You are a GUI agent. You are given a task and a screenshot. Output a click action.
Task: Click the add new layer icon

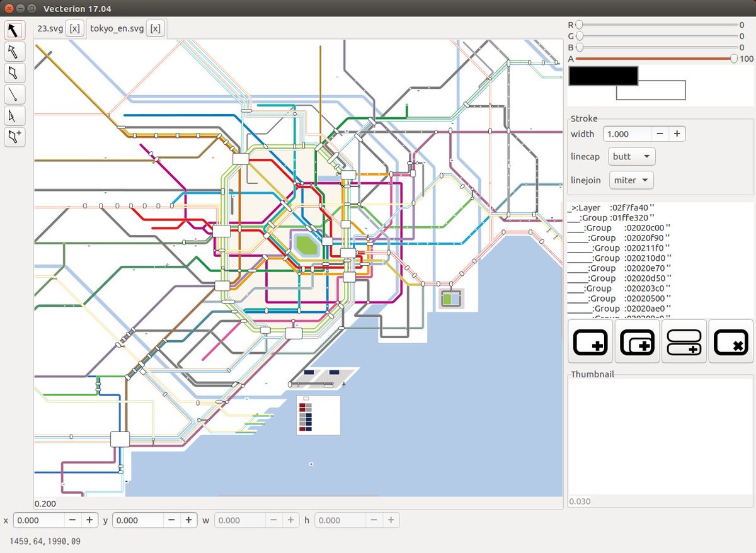point(590,341)
